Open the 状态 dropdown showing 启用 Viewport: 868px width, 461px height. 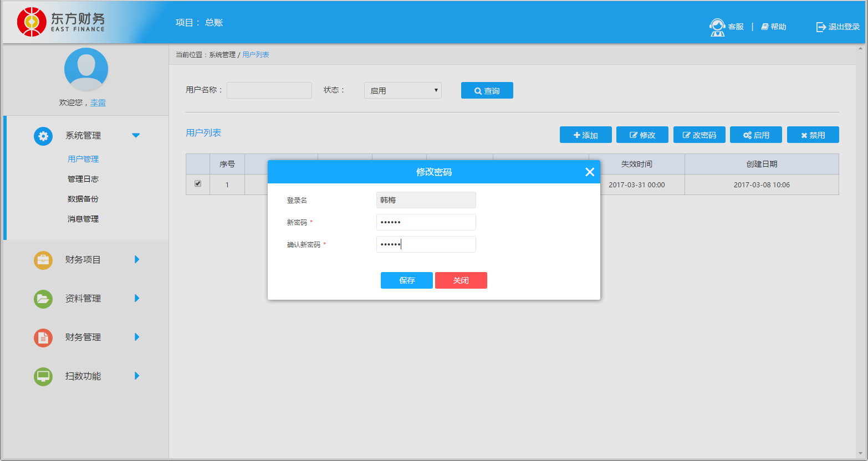pyautogui.click(x=403, y=90)
